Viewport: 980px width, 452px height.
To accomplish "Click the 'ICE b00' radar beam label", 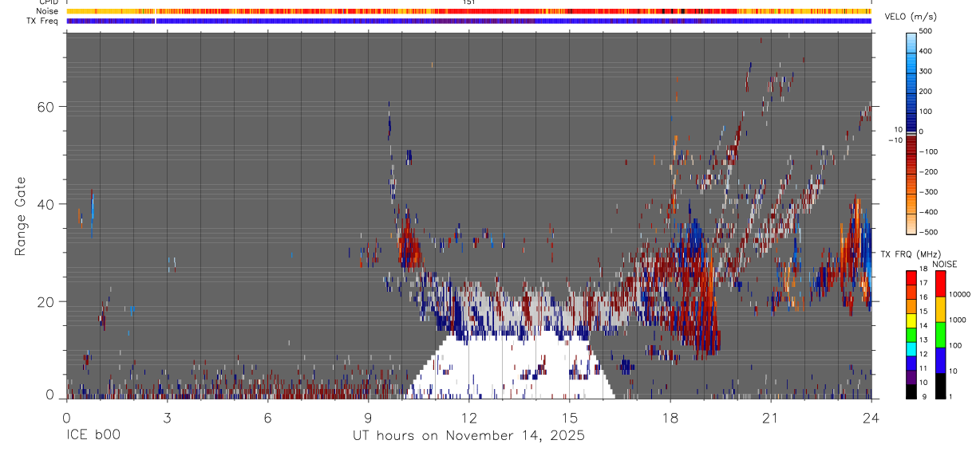I will click(92, 436).
